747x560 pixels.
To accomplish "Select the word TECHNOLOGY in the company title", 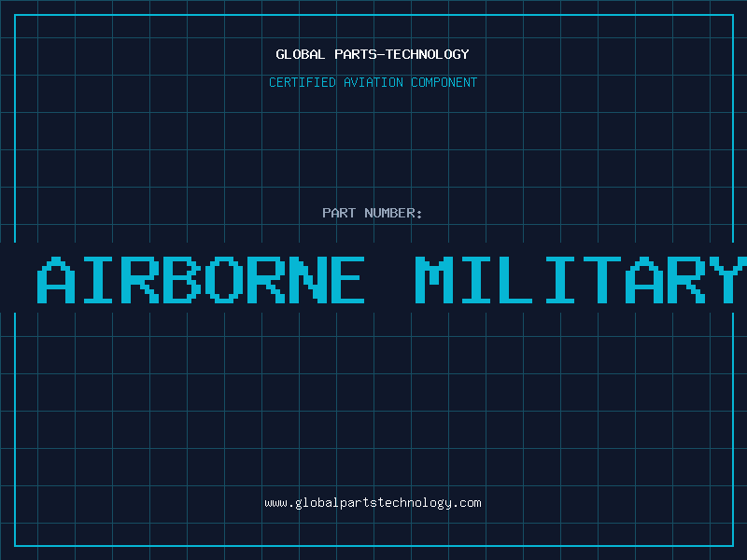I will click(428, 54).
